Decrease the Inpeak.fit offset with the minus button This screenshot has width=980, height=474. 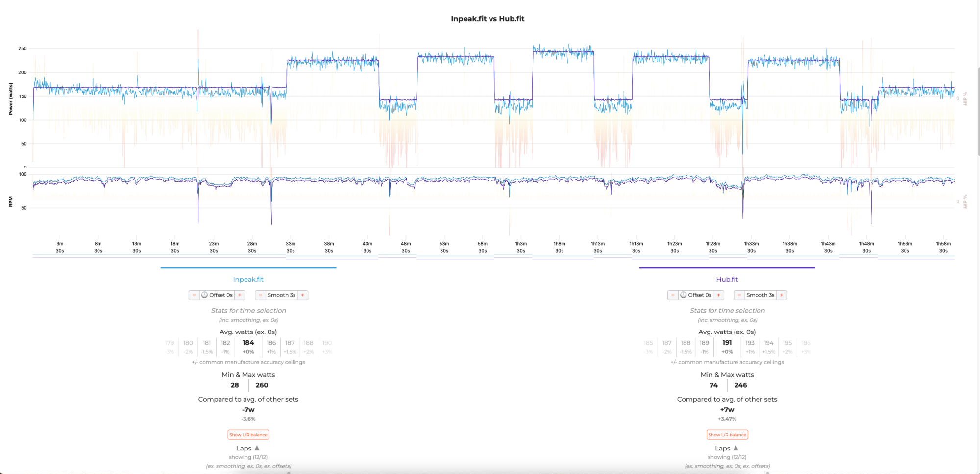coord(194,295)
